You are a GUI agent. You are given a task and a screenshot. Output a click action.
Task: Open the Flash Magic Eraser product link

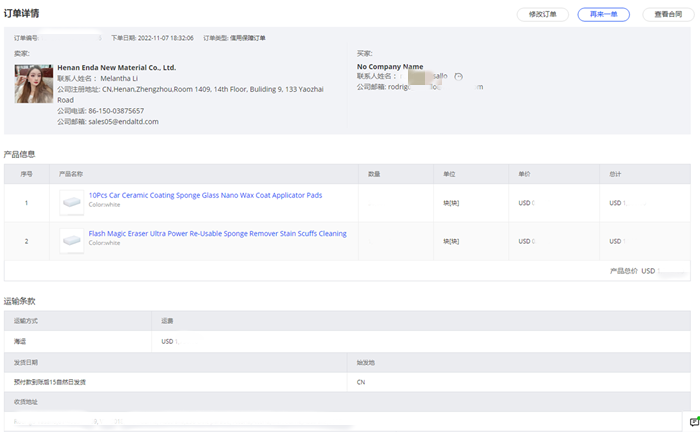pyautogui.click(x=217, y=233)
